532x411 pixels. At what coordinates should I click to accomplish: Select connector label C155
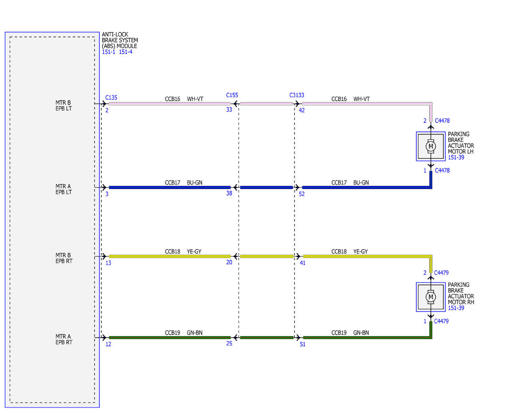(232, 95)
